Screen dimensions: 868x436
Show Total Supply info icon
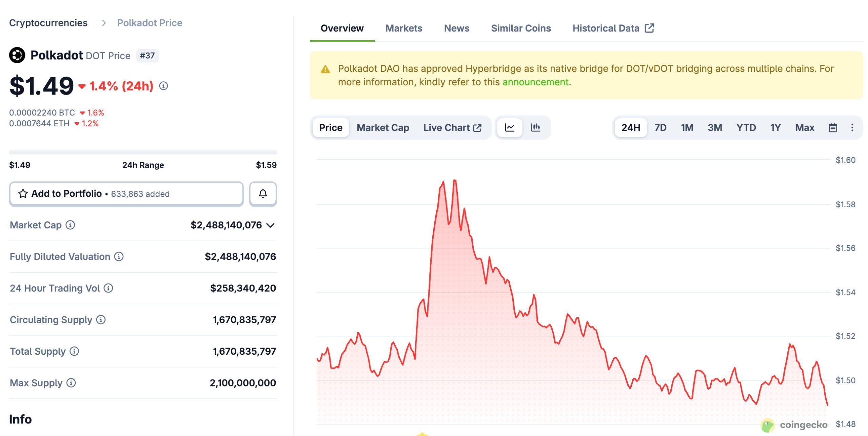pyautogui.click(x=74, y=351)
